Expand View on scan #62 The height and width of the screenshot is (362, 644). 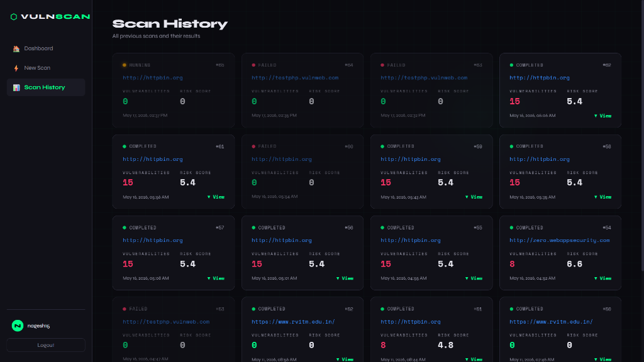(x=602, y=116)
